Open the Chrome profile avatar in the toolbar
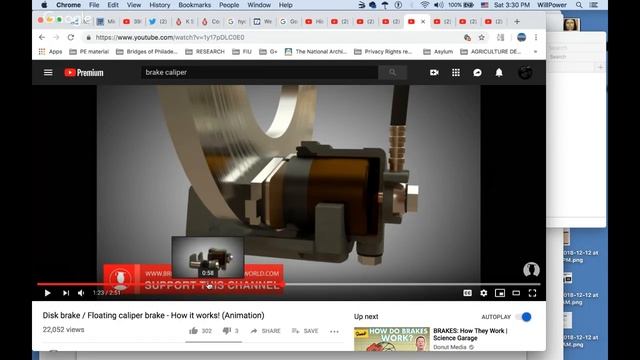This screenshot has height=360, width=640. pos(521,37)
